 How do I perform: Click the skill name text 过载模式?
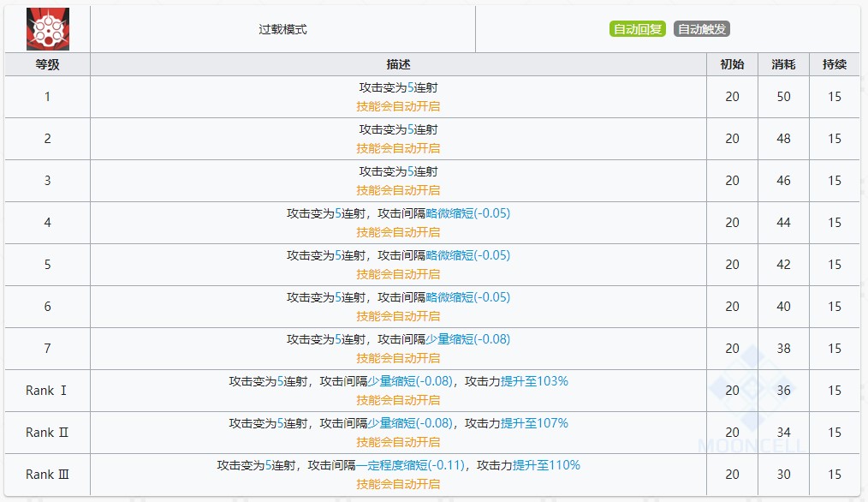[283, 28]
